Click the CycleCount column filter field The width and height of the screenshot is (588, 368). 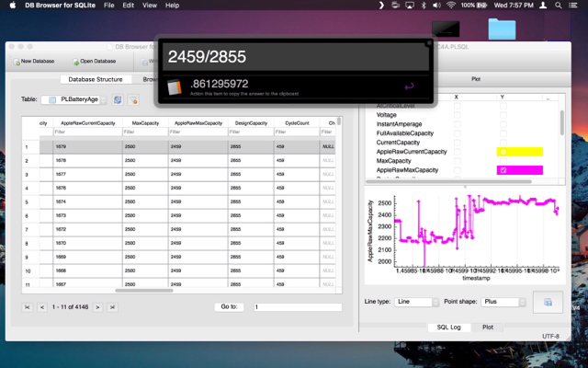pos(297,132)
